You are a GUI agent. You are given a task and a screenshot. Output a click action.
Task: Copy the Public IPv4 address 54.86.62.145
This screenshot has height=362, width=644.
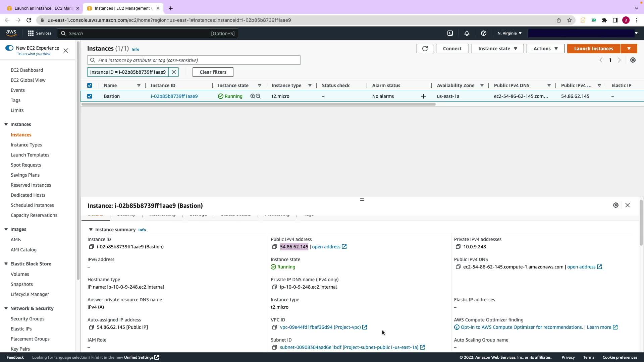[x=274, y=247]
